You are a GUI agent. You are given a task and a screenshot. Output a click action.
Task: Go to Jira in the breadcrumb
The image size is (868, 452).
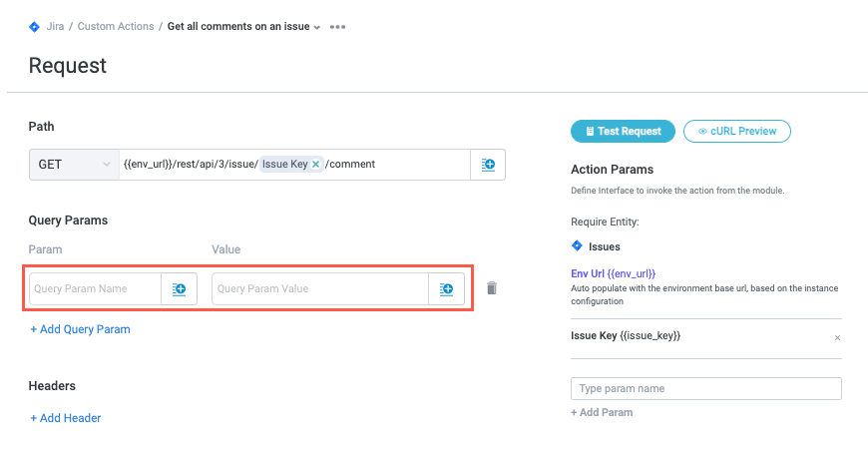tap(57, 26)
